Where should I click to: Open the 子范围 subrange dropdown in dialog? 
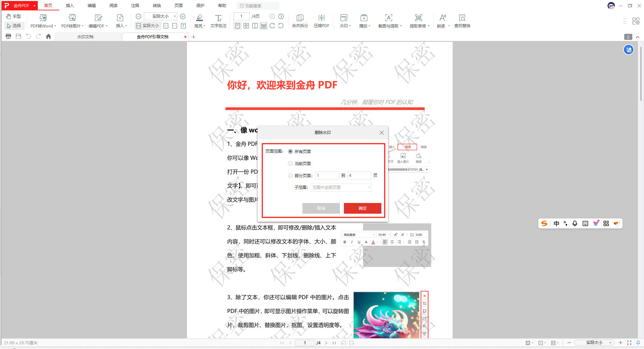point(341,188)
